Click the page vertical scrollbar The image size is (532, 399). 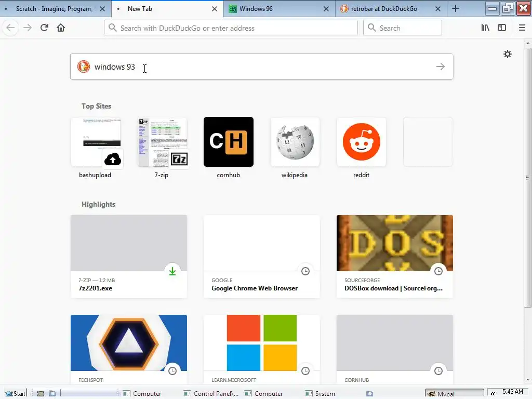(x=527, y=177)
